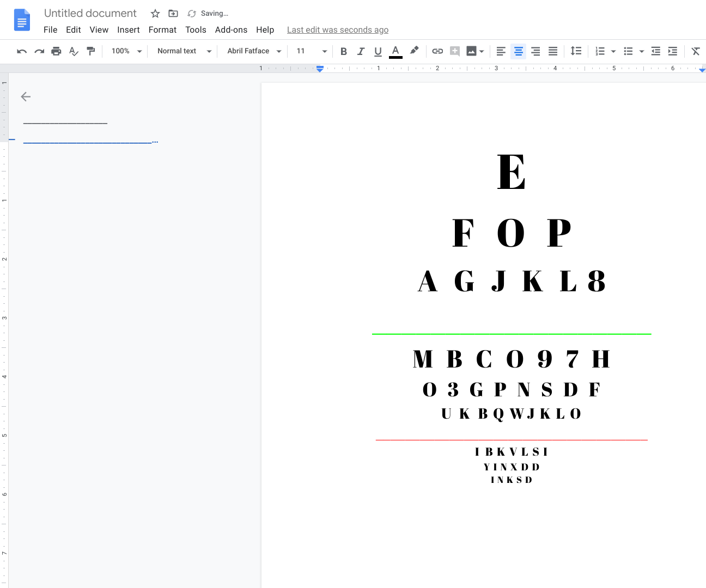Open the View menu
The image size is (706, 588).
pos(99,30)
